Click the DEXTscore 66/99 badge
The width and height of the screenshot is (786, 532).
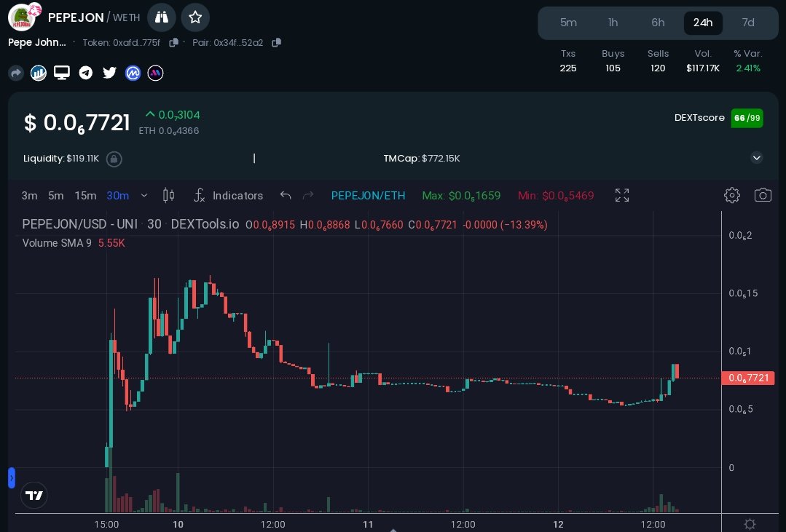coord(747,118)
